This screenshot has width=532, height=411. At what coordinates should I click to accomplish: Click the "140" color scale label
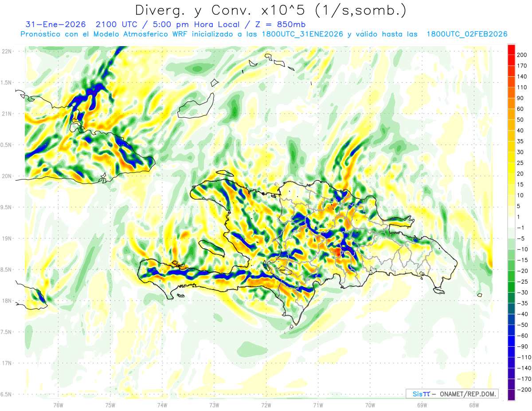(x=522, y=77)
